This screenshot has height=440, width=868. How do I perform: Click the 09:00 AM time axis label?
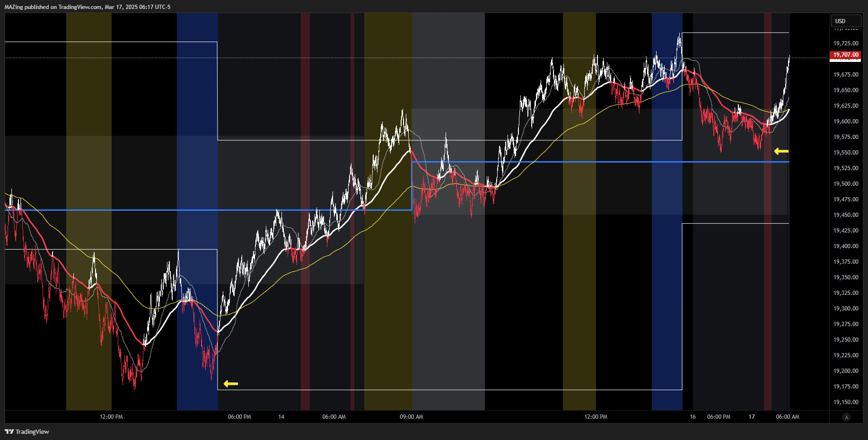412,417
